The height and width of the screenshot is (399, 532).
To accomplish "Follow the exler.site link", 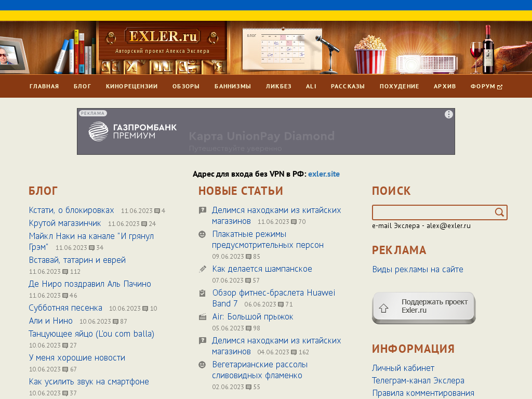I will pos(324,174).
